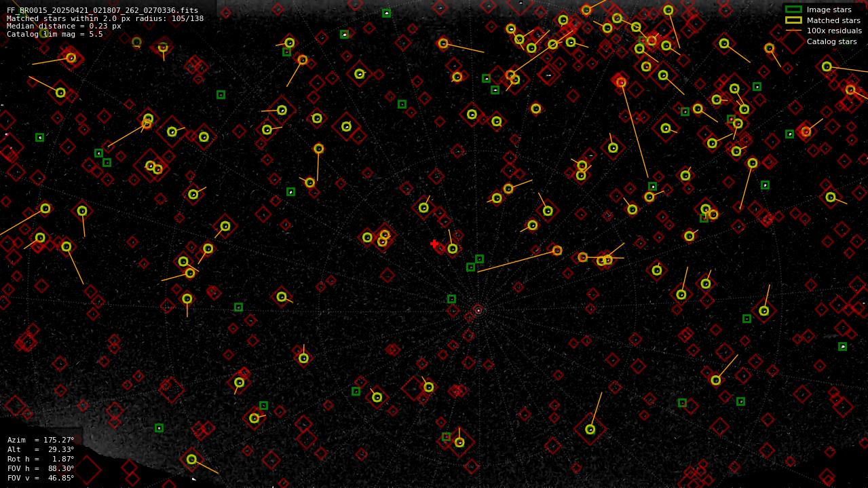
Task: Select the FITS filename text line
Action: pyautogui.click(x=102, y=11)
